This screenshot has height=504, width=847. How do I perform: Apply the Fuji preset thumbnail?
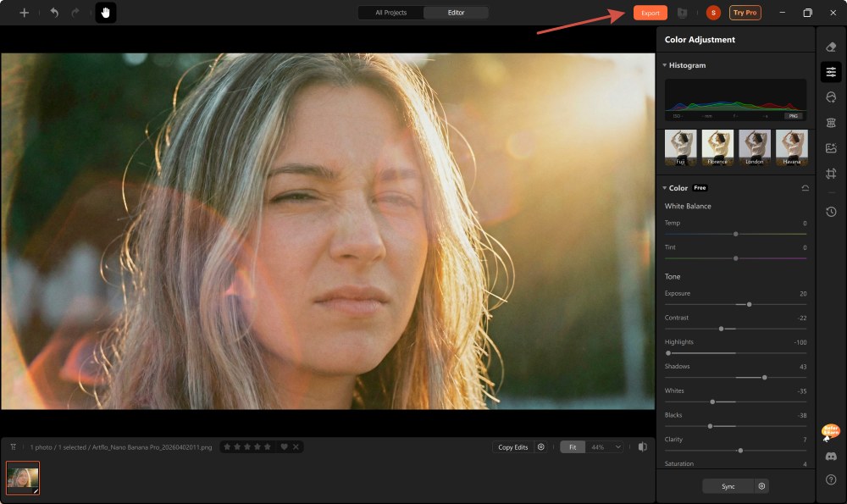coord(679,146)
